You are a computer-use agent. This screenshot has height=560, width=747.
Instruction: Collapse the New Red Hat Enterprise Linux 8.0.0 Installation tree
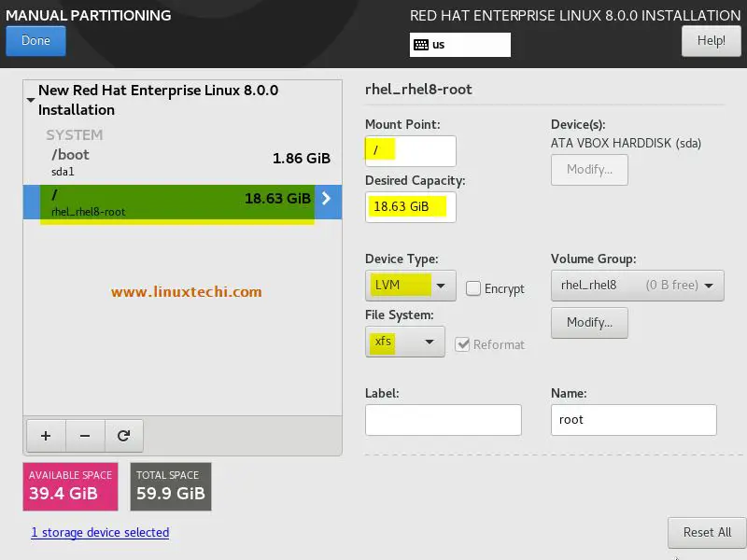31,100
